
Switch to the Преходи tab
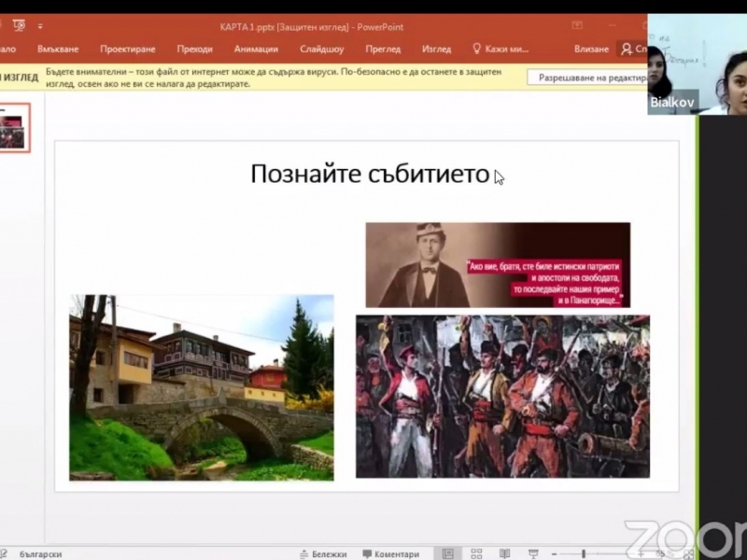tap(194, 49)
